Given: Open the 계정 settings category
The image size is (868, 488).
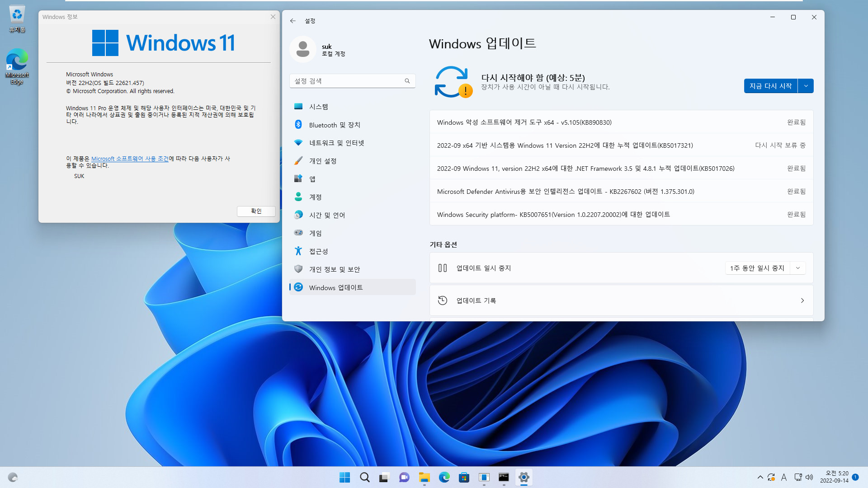Looking at the screenshot, I should coord(352,197).
